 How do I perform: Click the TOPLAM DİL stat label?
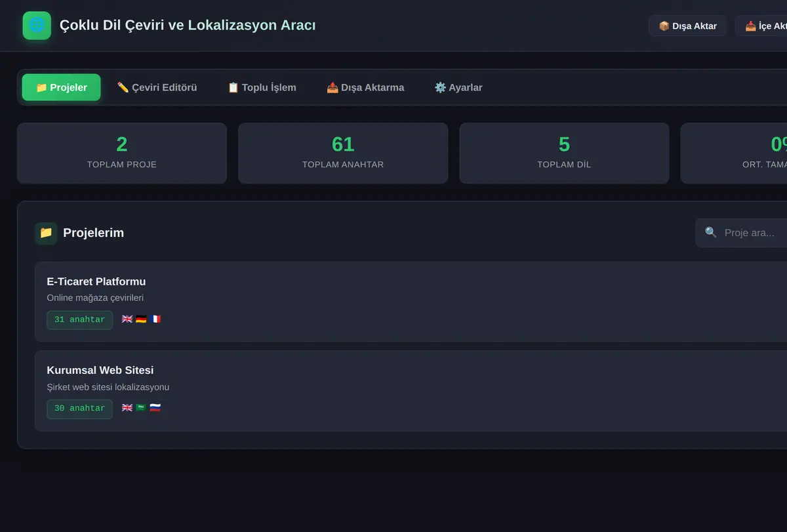[x=564, y=165]
